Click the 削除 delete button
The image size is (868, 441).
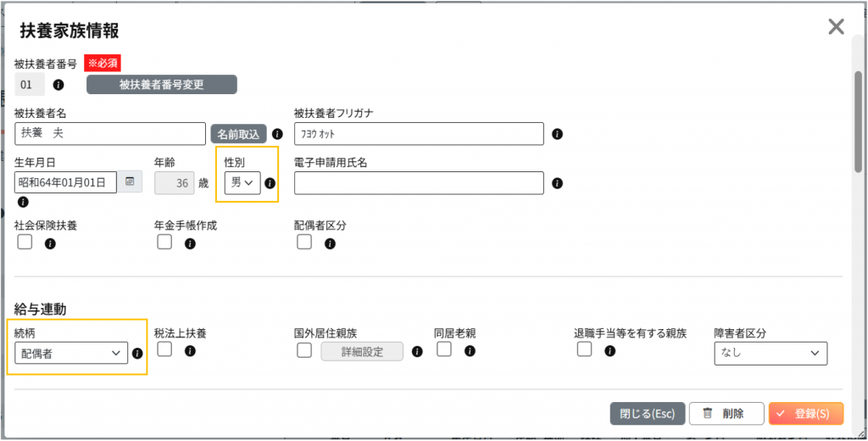pos(726,413)
